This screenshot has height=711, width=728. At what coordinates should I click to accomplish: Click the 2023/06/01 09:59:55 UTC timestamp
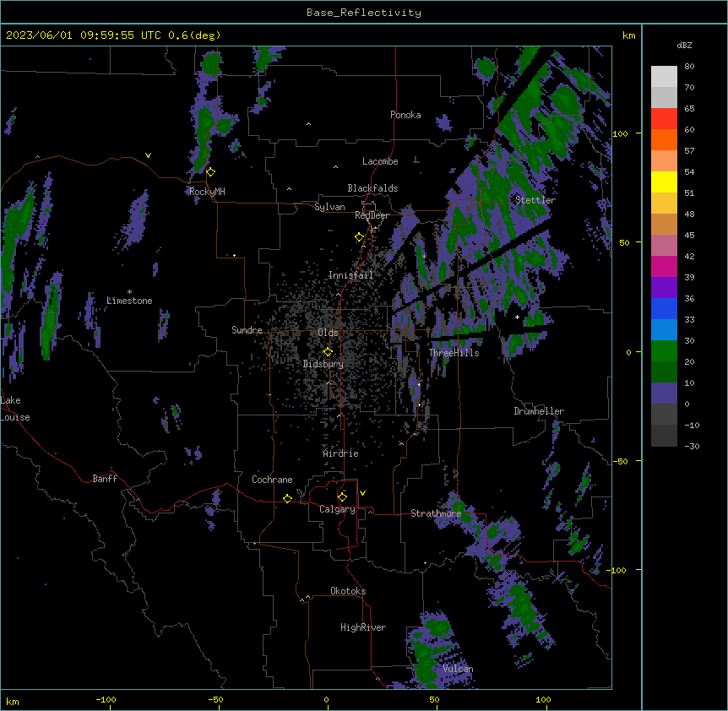(84, 35)
